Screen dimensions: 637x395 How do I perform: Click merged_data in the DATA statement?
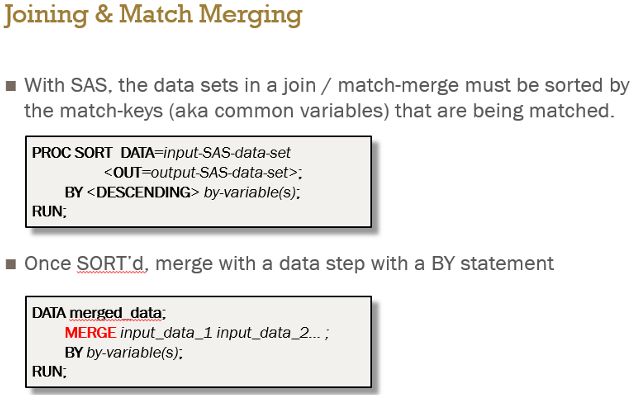coord(116,313)
